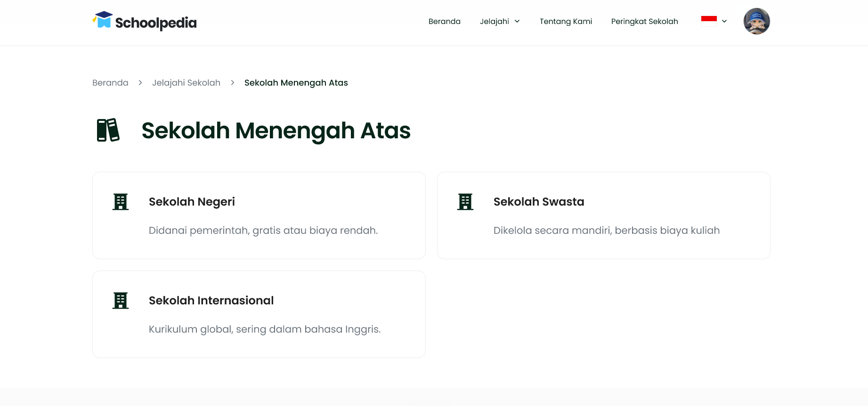Open the language selector chevron
Viewport: 868px width, 406px height.
pyautogui.click(x=724, y=21)
